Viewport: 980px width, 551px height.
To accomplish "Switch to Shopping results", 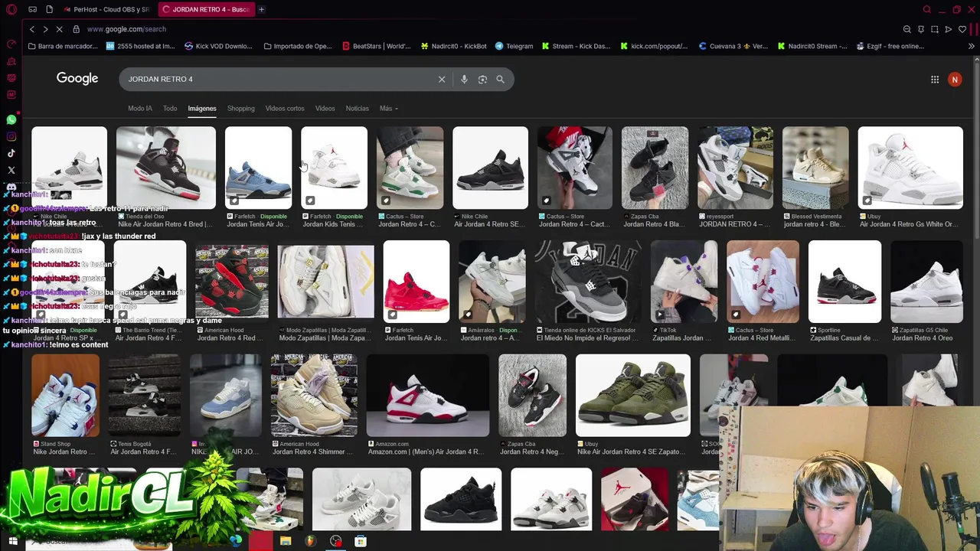I will (x=240, y=108).
